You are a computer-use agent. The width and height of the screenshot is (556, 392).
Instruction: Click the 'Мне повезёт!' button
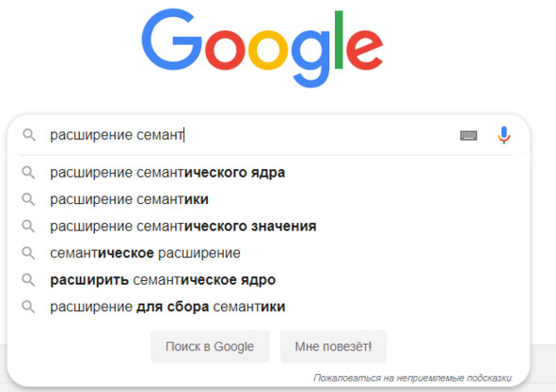tap(333, 346)
